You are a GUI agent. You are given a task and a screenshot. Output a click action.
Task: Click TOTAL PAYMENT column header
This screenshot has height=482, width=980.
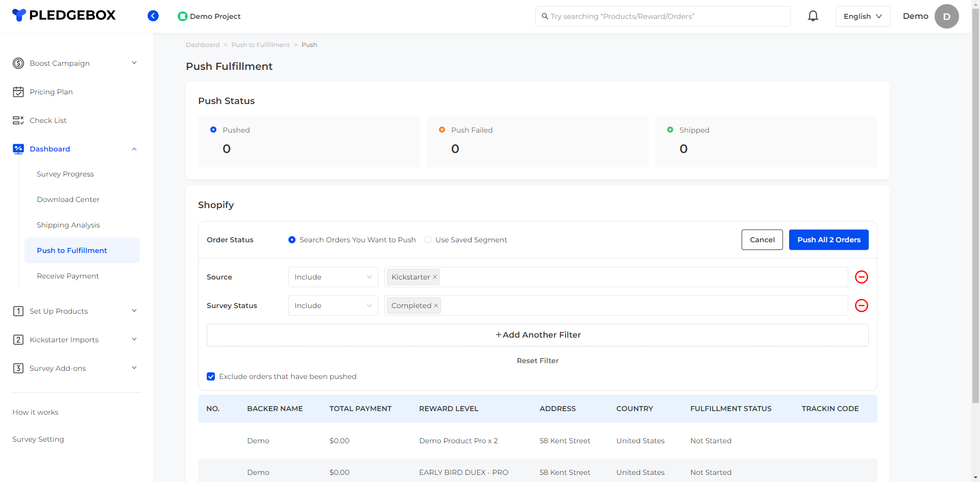pyautogui.click(x=360, y=409)
